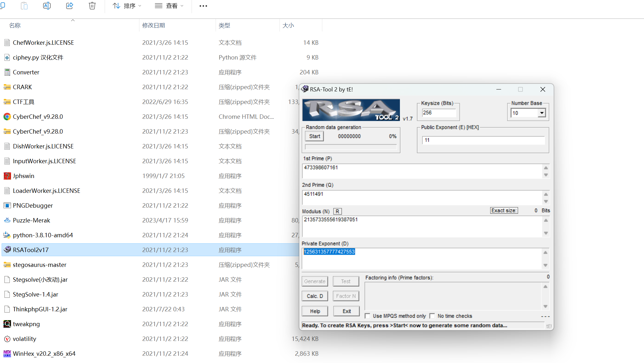Toggle the R button next to Modulus
Screen dimensions: 644x363
337,211
